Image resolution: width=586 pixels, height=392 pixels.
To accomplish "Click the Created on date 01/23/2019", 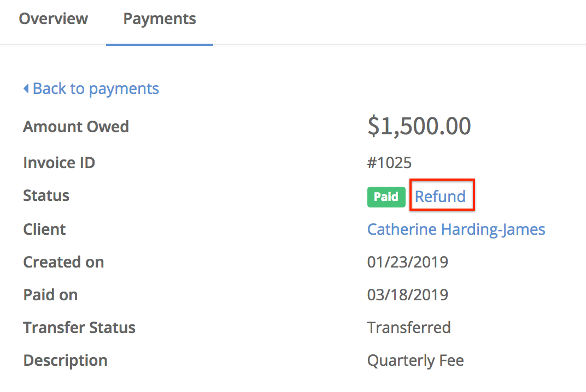I will pyautogui.click(x=407, y=262).
